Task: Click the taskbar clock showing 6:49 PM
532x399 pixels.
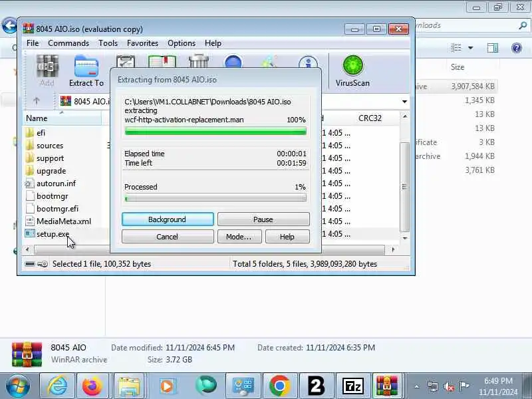Action: pos(498,386)
